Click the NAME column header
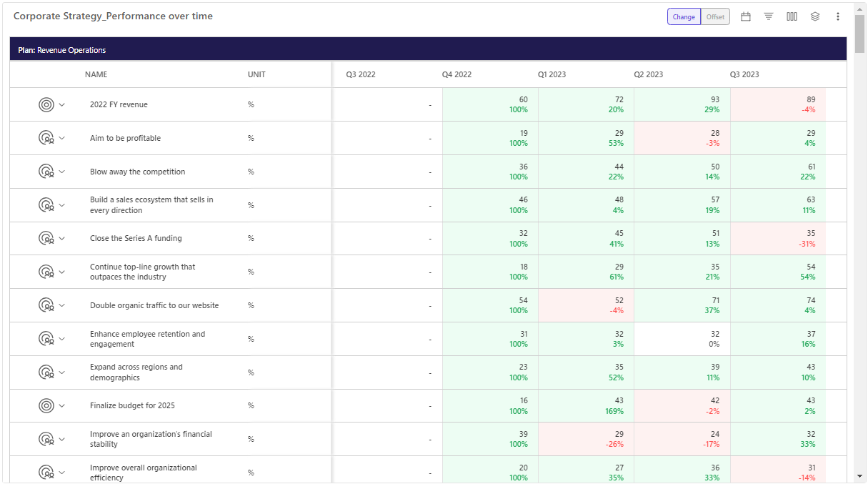The image size is (868, 484). [96, 74]
